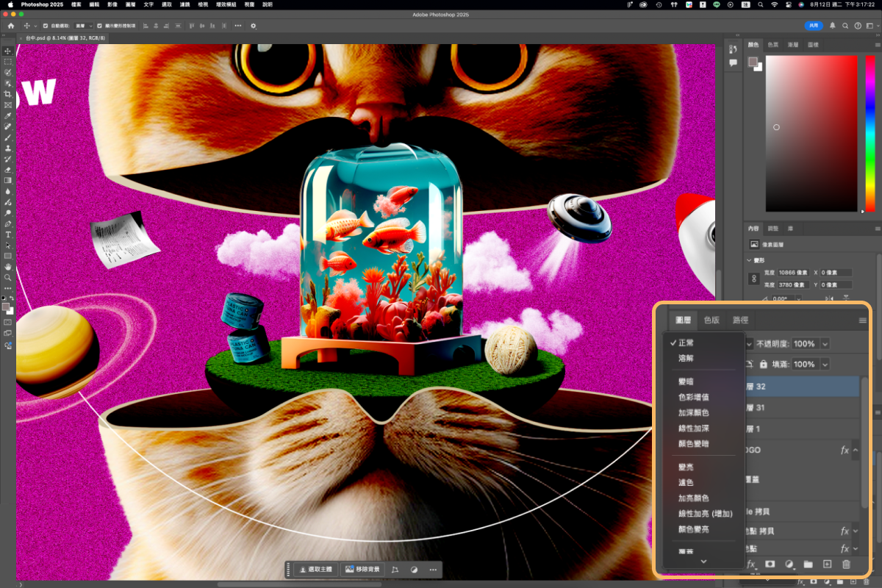The width and height of the screenshot is (882, 588).
Task: Choose 色彩增值 blend mode
Action: tap(693, 397)
